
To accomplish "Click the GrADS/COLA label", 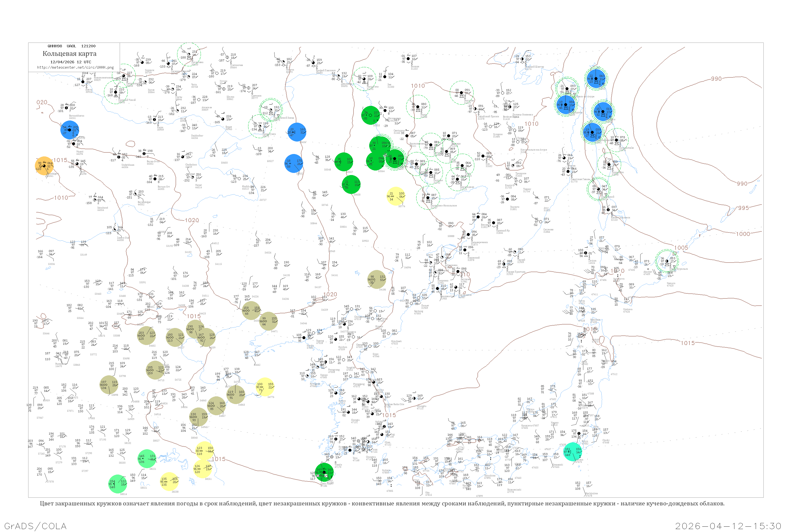I will click(x=35, y=526).
